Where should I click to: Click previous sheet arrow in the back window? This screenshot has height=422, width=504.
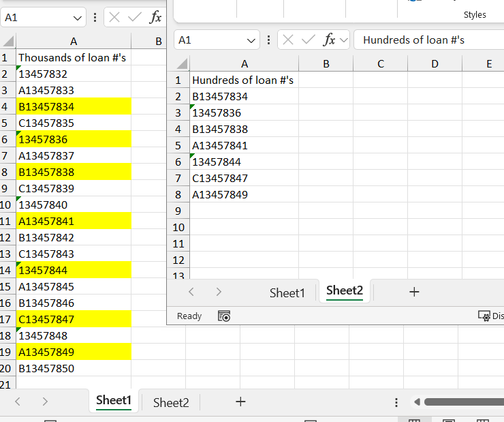pos(18,402)
